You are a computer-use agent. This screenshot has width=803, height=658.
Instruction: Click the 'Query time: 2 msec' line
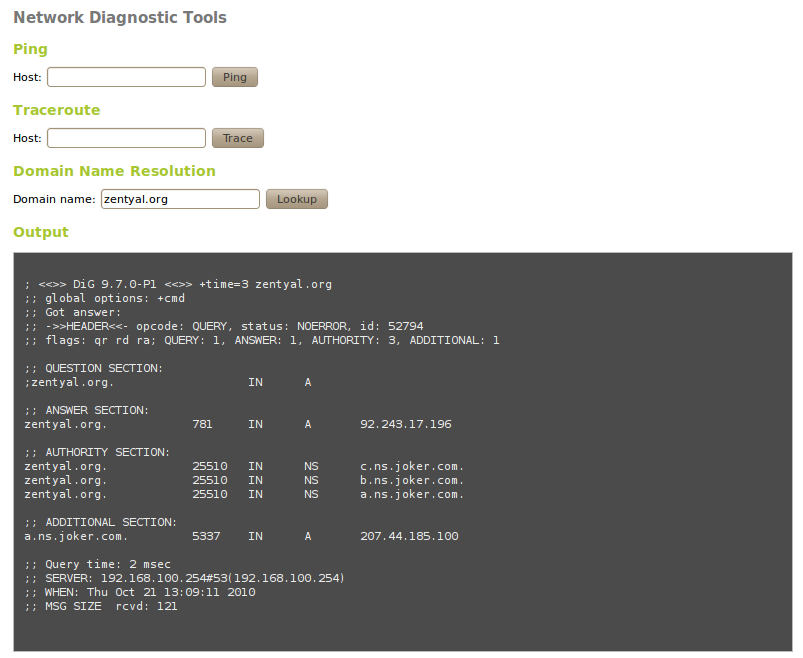click(x=97, y=564)
